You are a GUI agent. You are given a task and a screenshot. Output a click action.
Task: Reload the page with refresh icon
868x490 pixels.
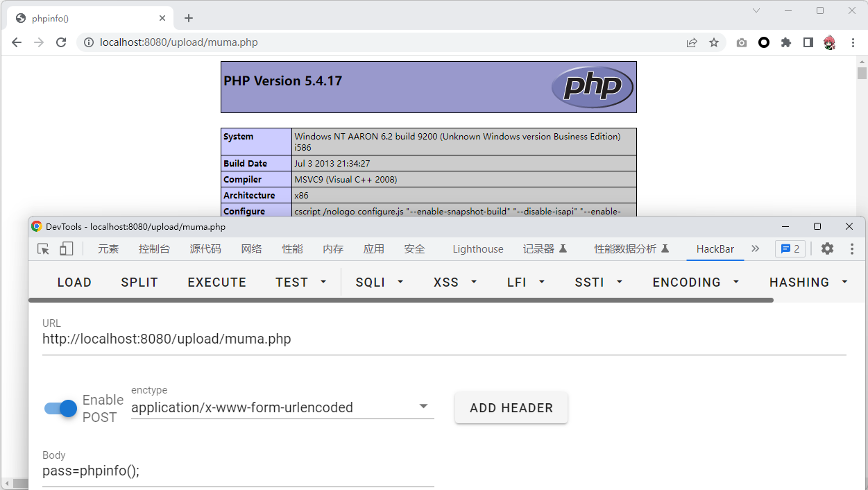coord(61,42)
